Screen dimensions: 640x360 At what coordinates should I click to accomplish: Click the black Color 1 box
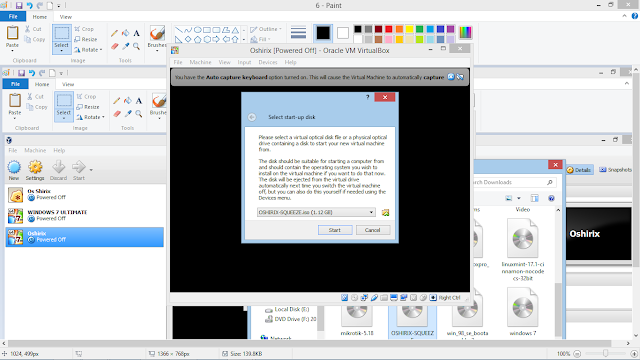(x=323, y=33)
